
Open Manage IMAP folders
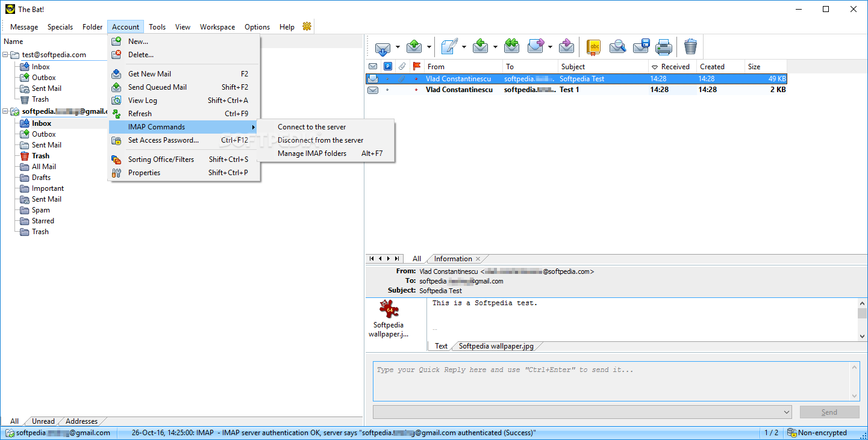pos(325,153)
